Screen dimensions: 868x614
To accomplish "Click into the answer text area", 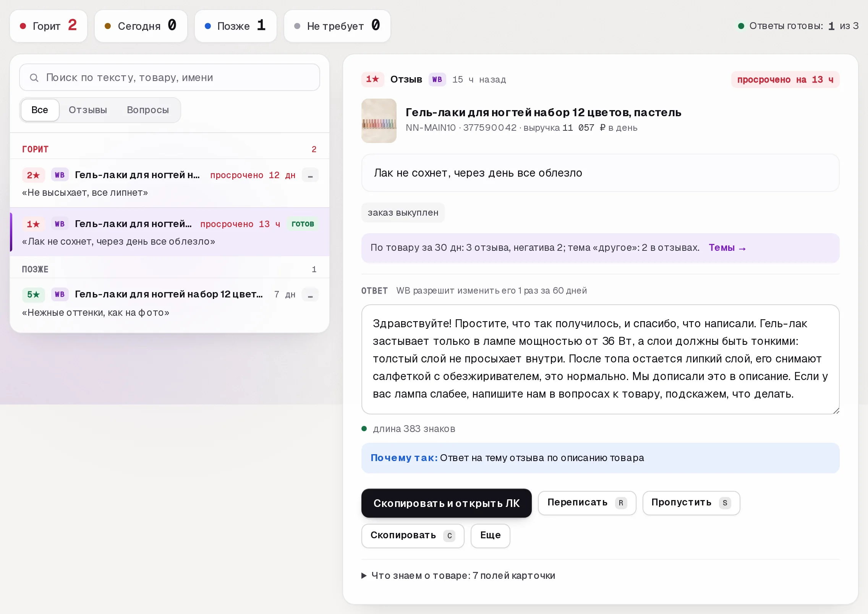I will 600,359.
